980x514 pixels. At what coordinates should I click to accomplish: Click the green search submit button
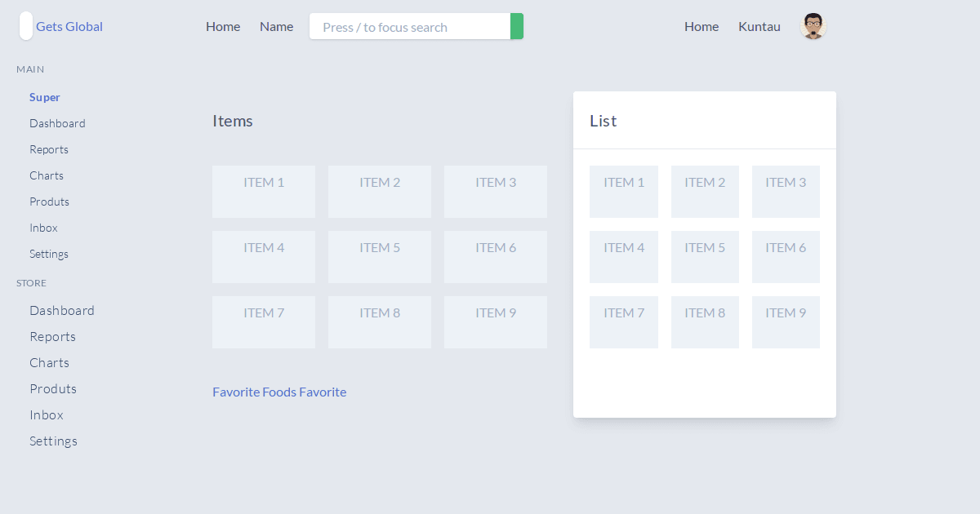[517, 26]
